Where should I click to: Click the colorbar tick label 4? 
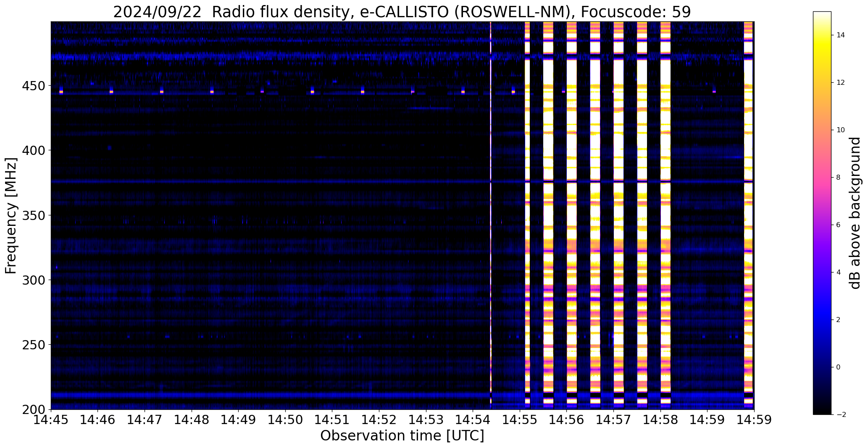click(839, 272)
